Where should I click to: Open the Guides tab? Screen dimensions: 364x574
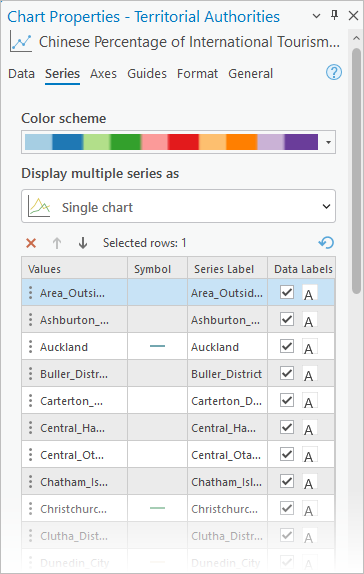click(147, 74)
